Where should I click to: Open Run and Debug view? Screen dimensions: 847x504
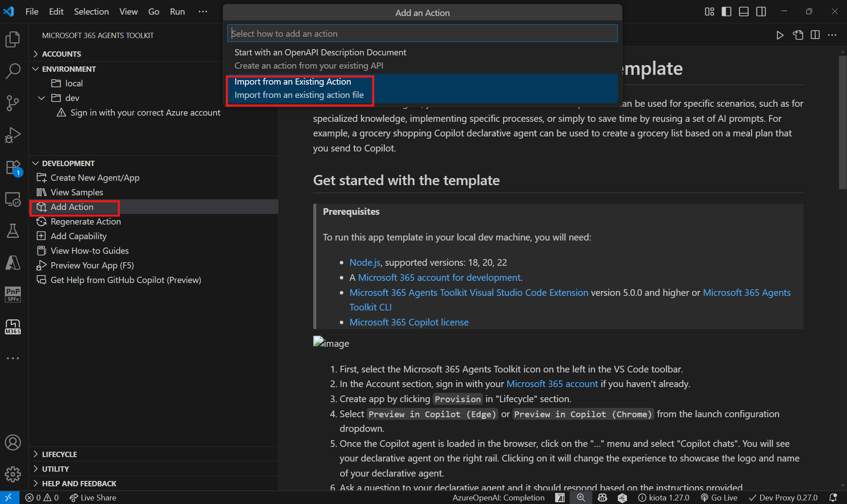coord(13,135)
